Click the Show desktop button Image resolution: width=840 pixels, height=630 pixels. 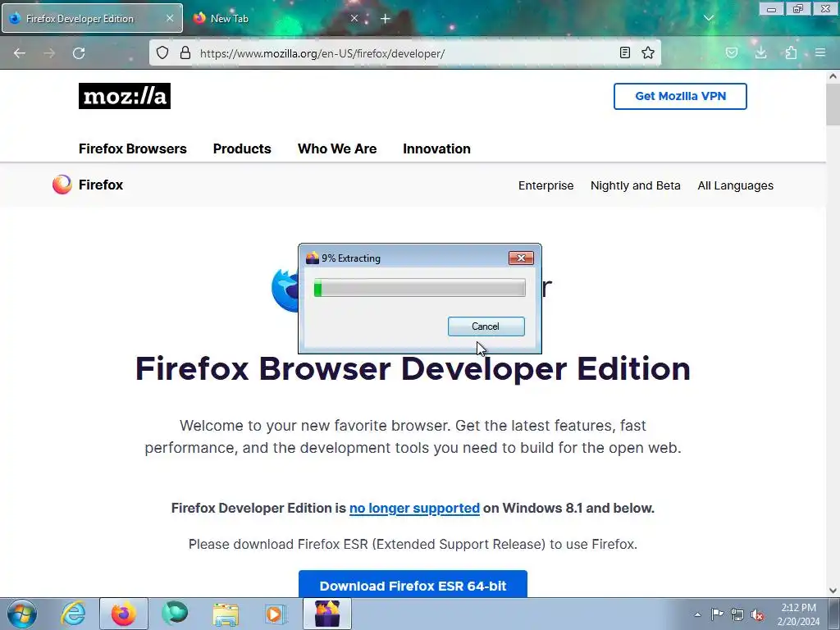[834, 614]
